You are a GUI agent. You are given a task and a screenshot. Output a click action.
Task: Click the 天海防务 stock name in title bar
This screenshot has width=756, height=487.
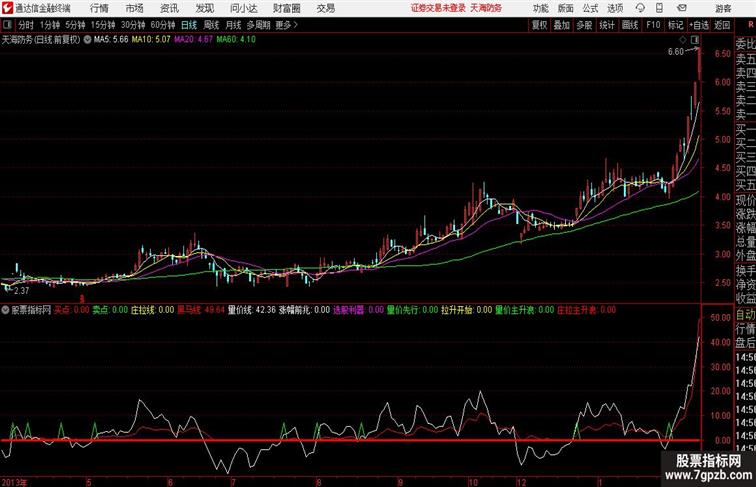(x=486, y=8)
